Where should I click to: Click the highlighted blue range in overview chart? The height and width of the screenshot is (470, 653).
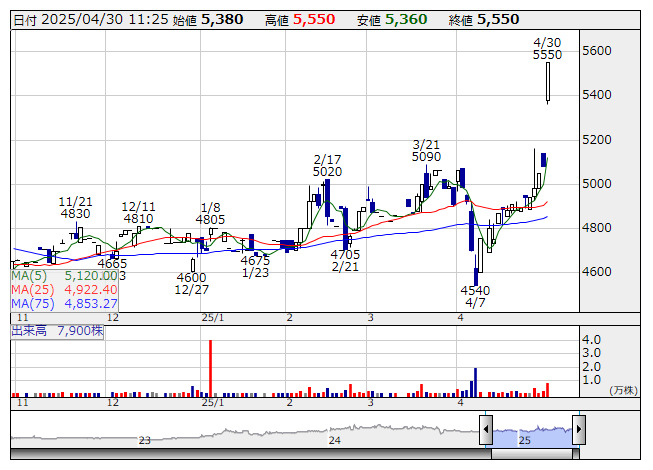[533, 435]
